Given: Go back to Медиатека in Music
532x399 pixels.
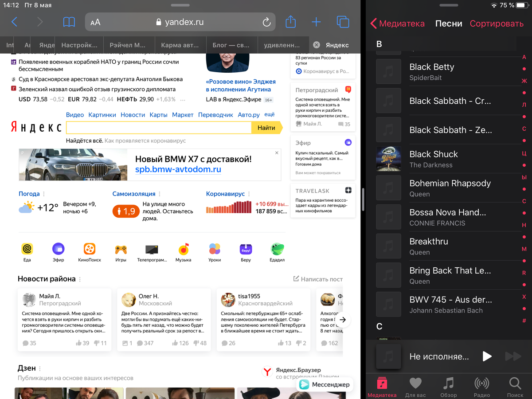Looking at the screenshot, I should [397, 23].
